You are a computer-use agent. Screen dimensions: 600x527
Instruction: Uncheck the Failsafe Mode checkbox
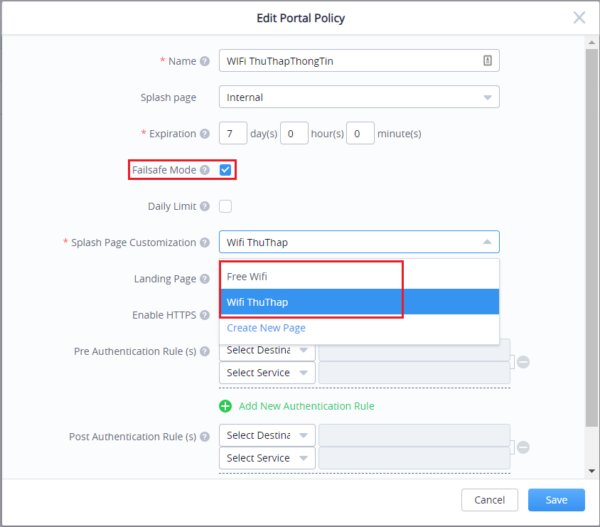226,170
